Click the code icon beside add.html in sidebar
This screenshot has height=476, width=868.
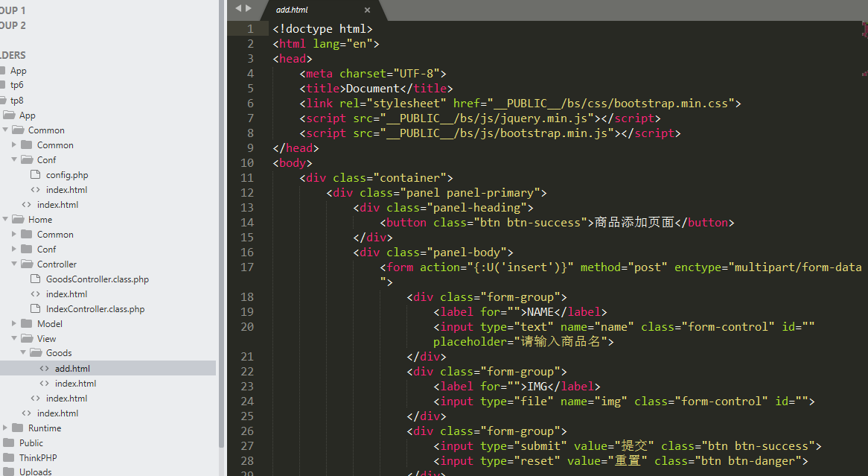(45, 369)
